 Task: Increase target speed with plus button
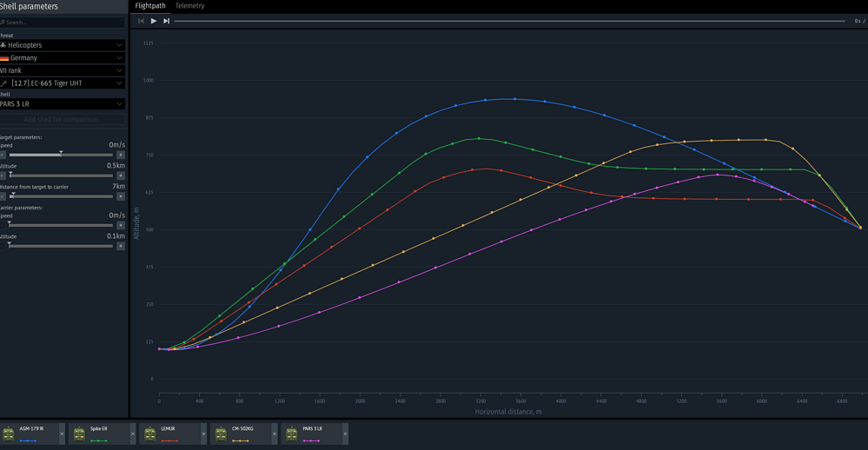[x=121, y=155]
